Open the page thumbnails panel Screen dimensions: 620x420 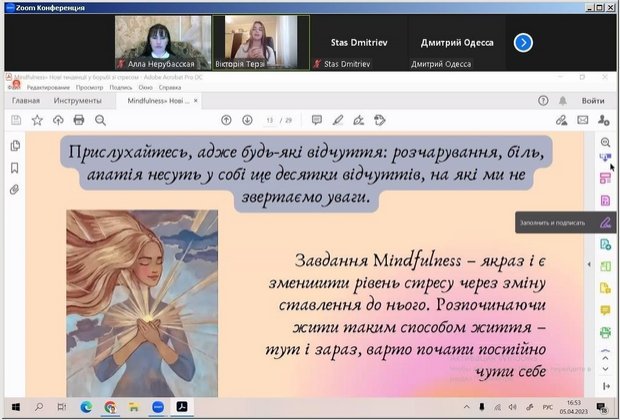15,146
